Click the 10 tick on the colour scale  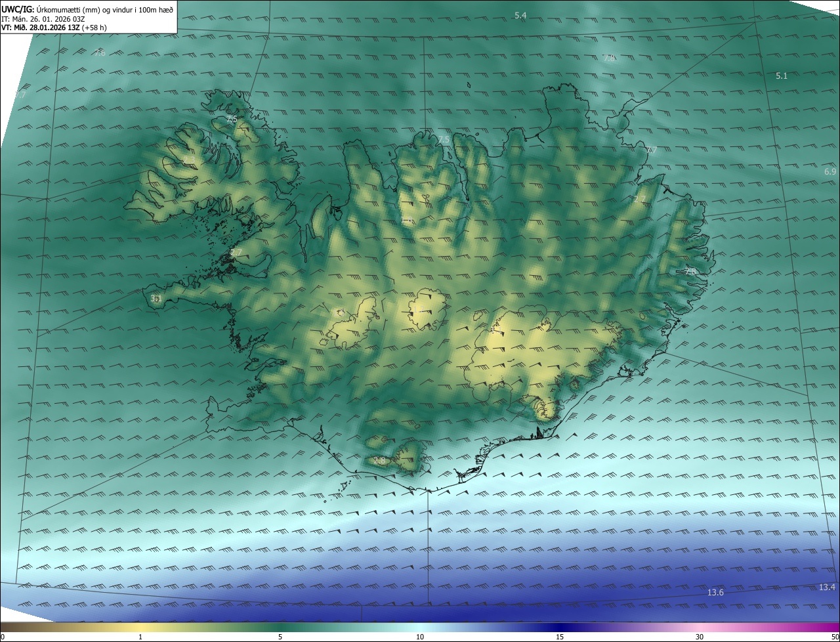tap(420, 637)
